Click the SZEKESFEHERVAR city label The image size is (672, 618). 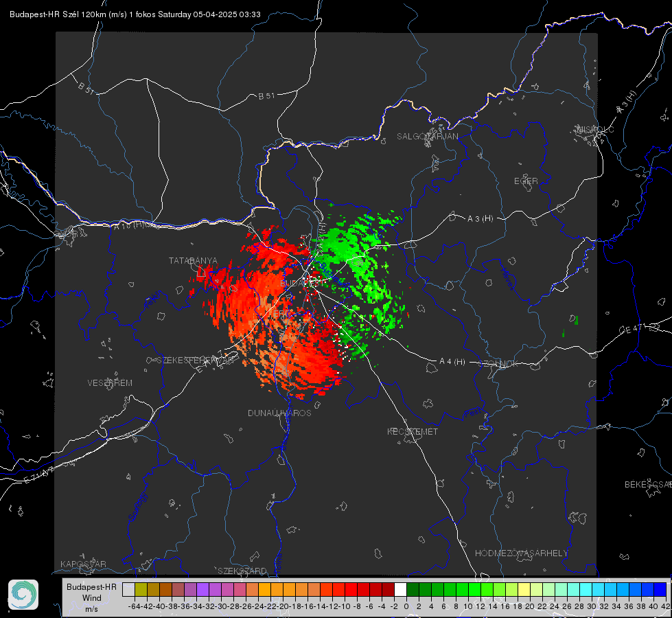(x=195, y=360)
